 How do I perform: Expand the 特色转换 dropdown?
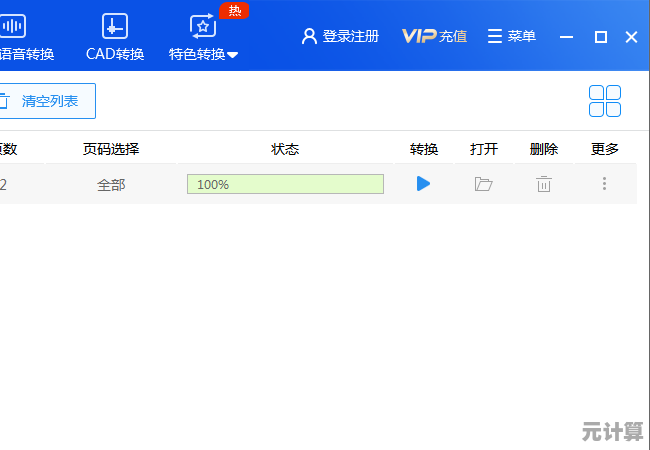click(204, 37)
